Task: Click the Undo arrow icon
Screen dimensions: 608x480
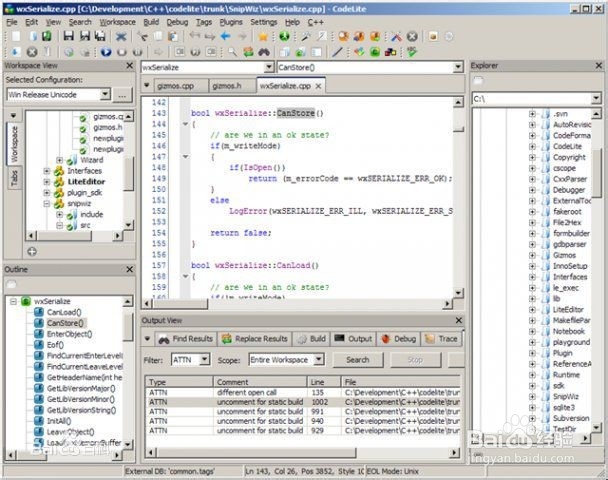Action: click(x=195, y=36)
